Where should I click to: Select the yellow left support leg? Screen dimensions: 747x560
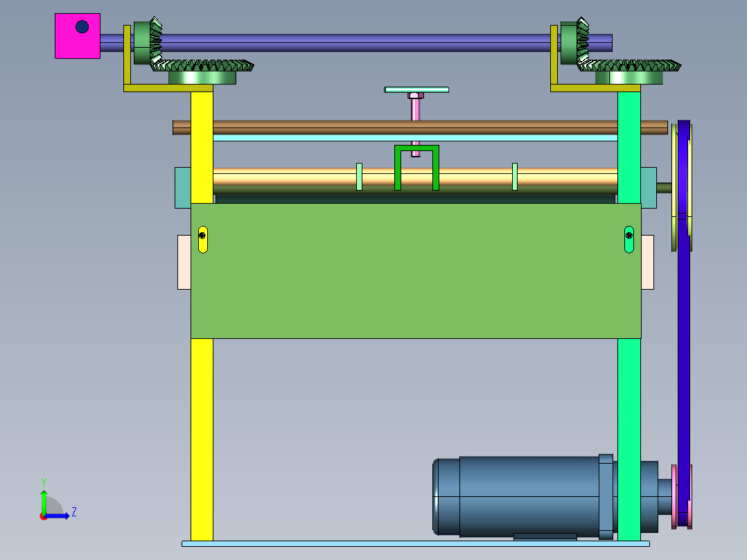coord(202,439)
